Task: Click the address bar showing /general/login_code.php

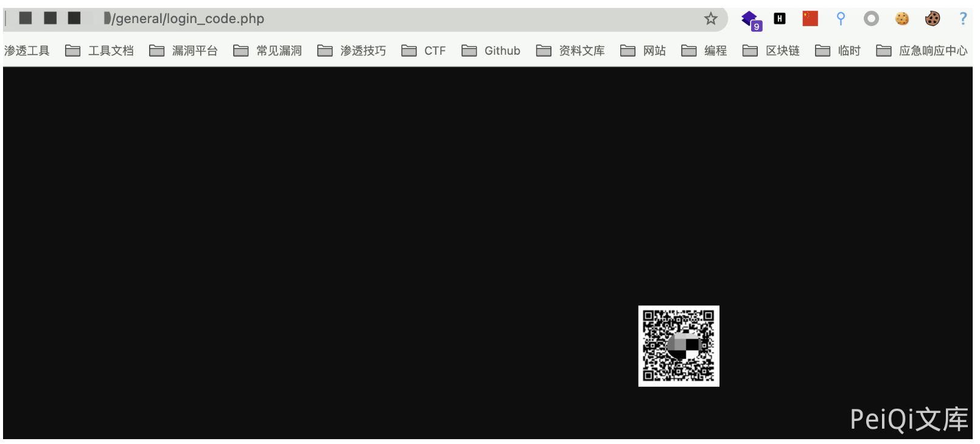Action: (x=365, y=19)
